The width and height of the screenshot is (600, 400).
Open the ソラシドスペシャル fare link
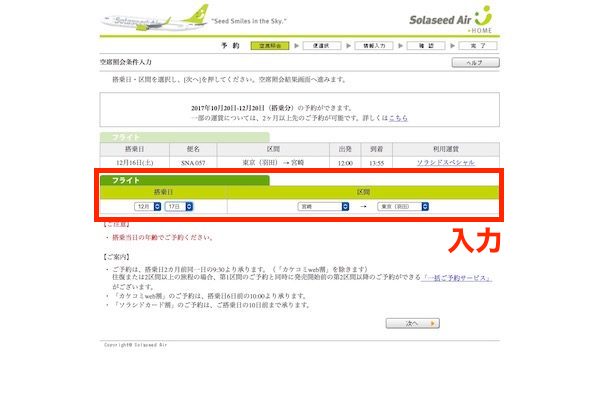445,163
